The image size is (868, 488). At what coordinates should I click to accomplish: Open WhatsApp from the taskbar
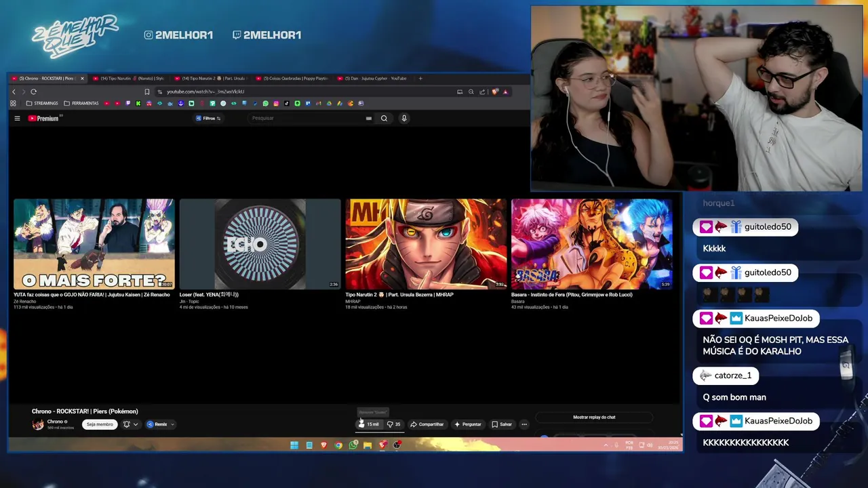(353, 445)
